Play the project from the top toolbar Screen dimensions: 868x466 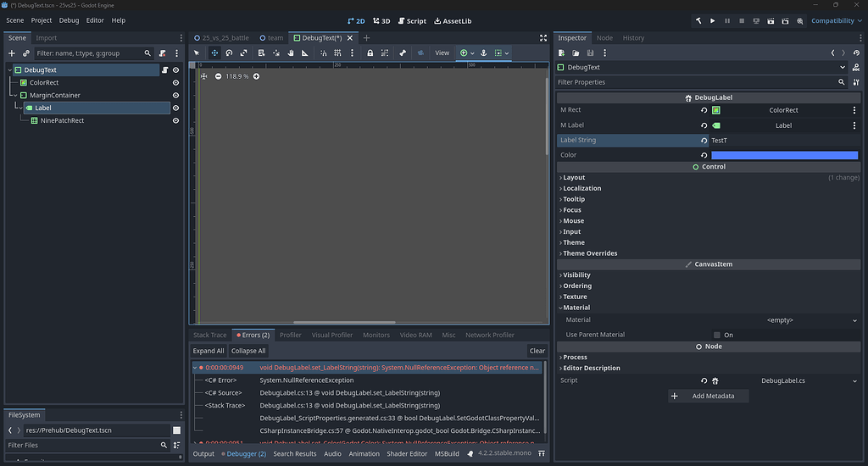pyautogui.click(x=713, y=21)
